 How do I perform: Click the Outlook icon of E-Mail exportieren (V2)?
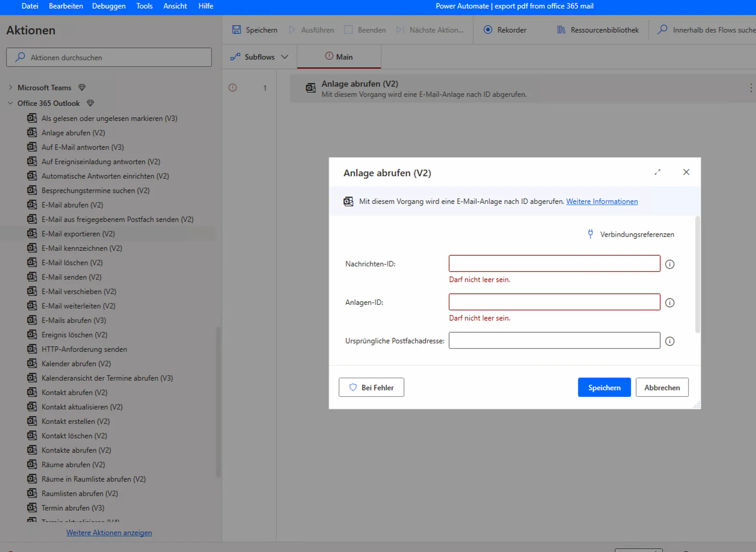click(x=32, y=234)
